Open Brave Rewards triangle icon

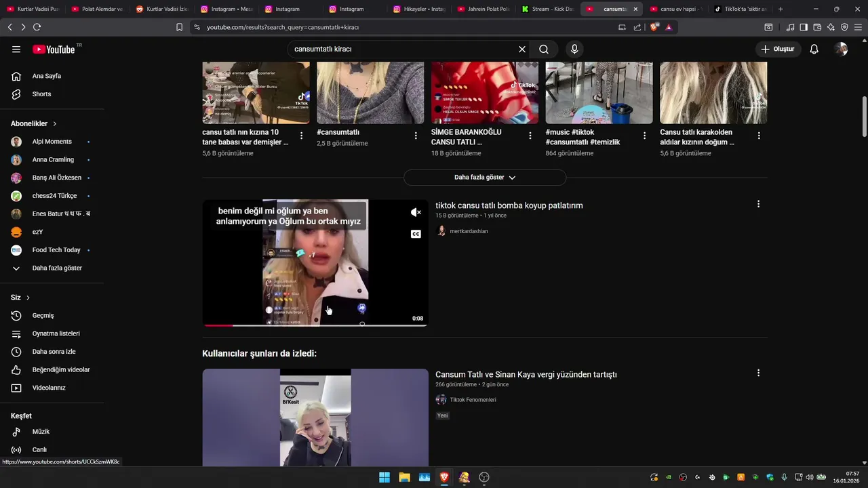(x=669, y=27)
